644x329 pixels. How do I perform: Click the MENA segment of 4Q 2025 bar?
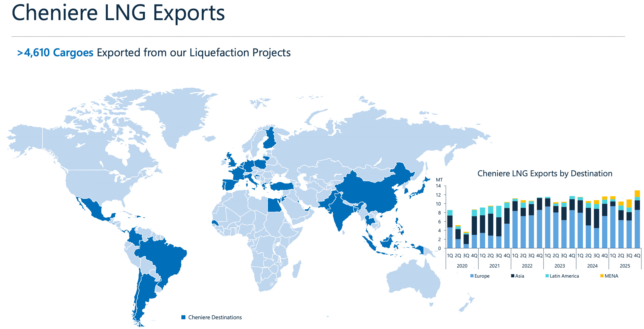637,193
